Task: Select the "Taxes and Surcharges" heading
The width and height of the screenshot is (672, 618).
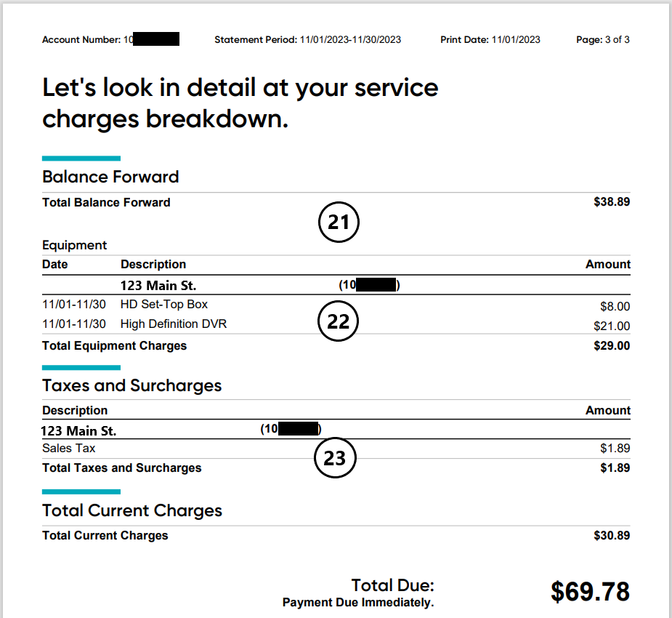Action: coord(131,385)
